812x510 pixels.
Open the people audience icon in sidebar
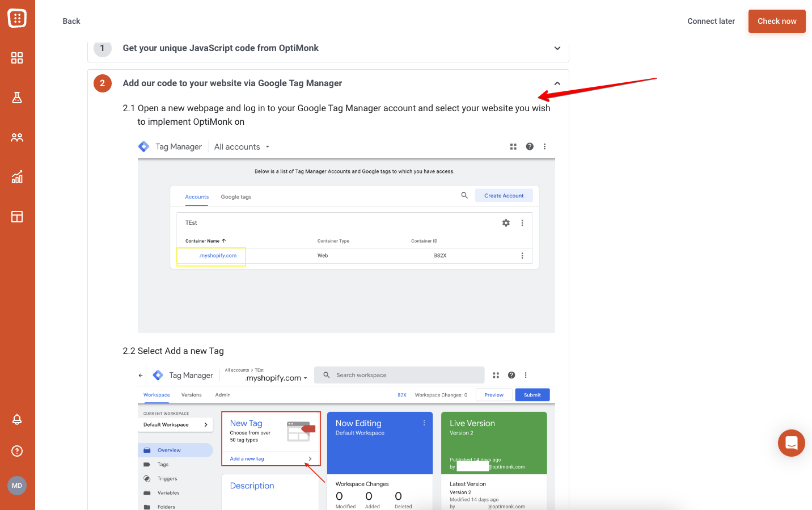[x=17, y=137]
